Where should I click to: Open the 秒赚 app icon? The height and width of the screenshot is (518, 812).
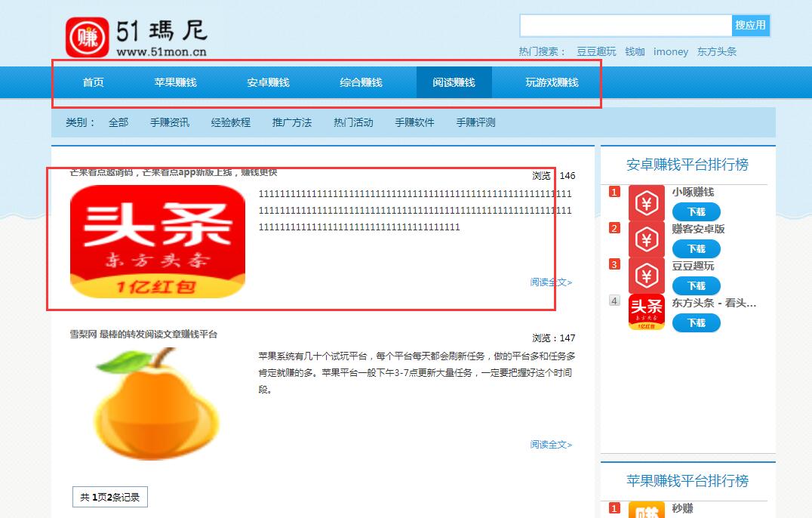(646, 510)
